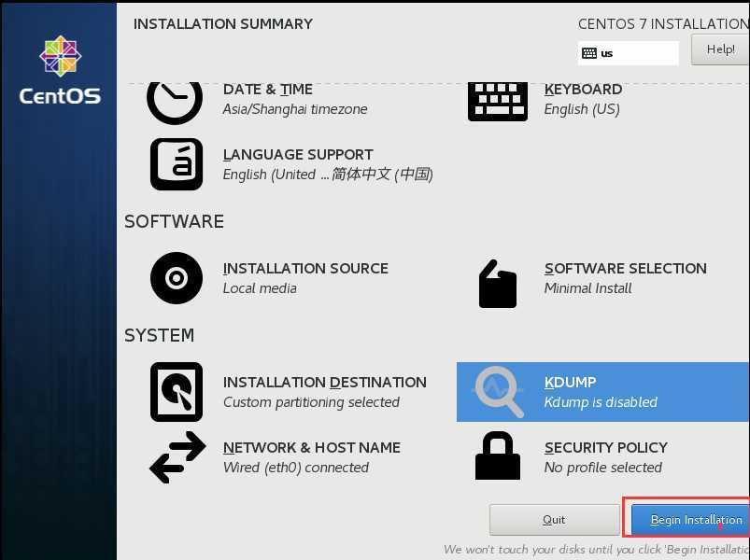Image resolution: width=750 pixels, height=560 pixels.
Task: Select SECURITY POLICY heading
Action: [x=605, y=448]
